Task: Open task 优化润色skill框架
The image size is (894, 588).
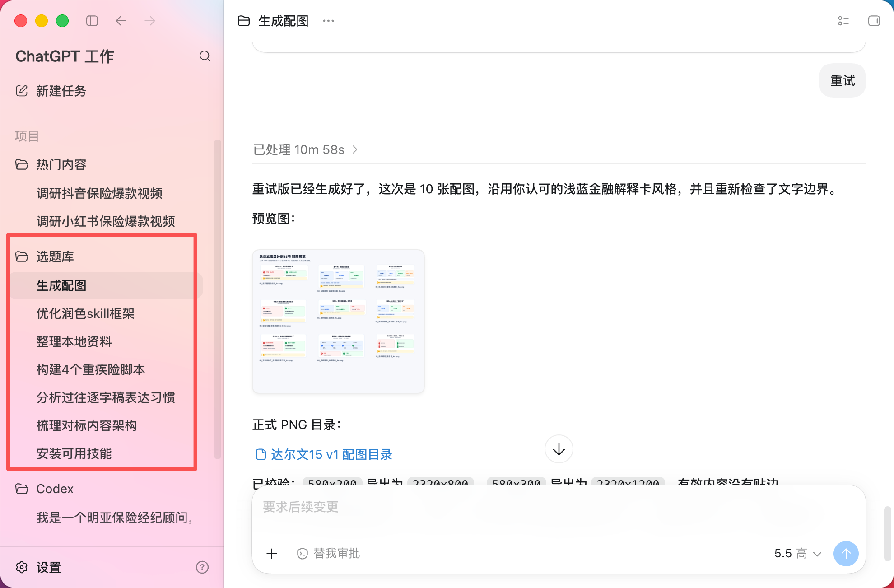Action: pyautogui.click(x=85, y=313)
